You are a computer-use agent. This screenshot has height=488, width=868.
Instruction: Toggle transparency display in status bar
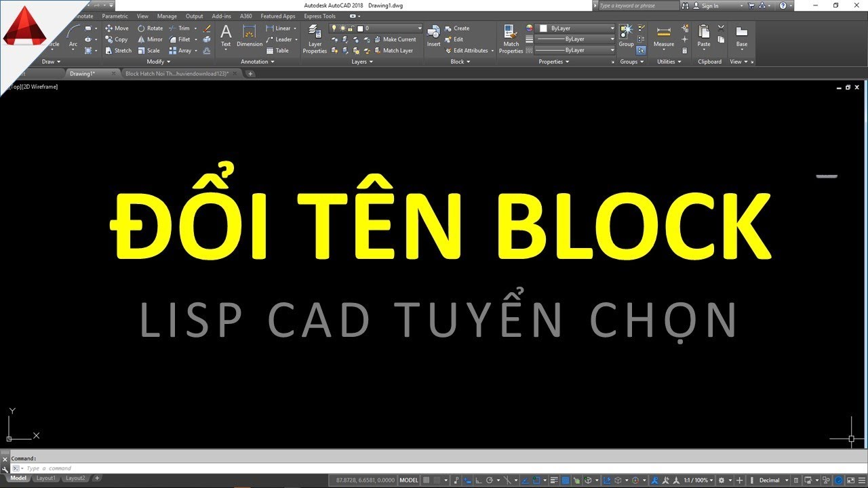coord(566,480)
